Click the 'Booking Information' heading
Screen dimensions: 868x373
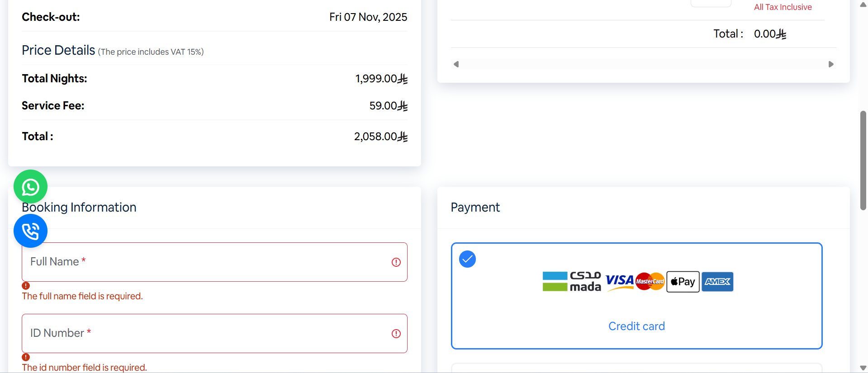[x=79, y=207]
